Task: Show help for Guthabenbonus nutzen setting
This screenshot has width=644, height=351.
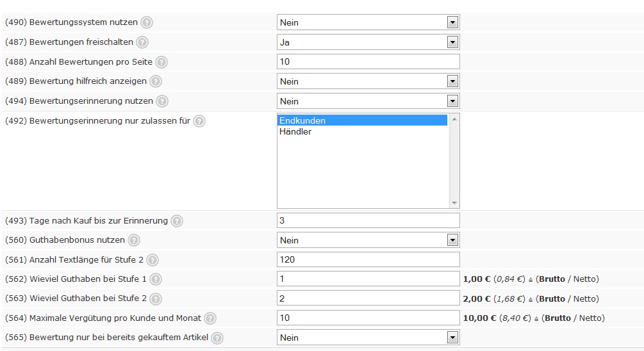Action: [134, 240]
